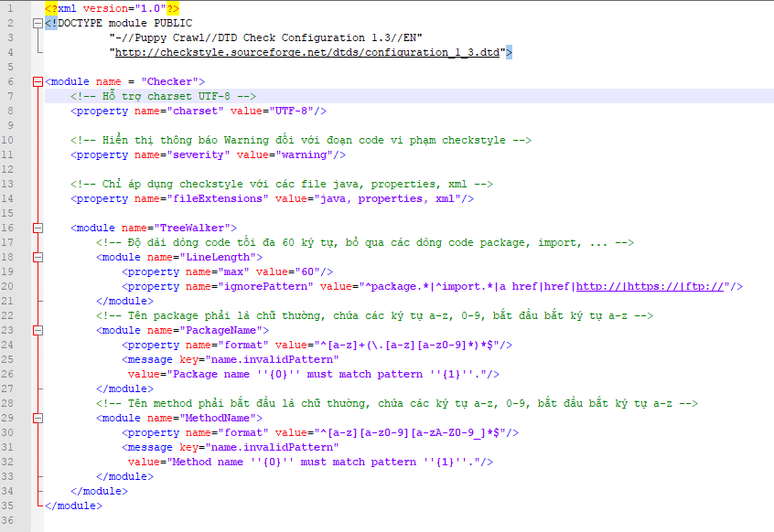This screenshot has height=532, width=774.
Task: Fold the LineLength module block
Action: (38, 257)
